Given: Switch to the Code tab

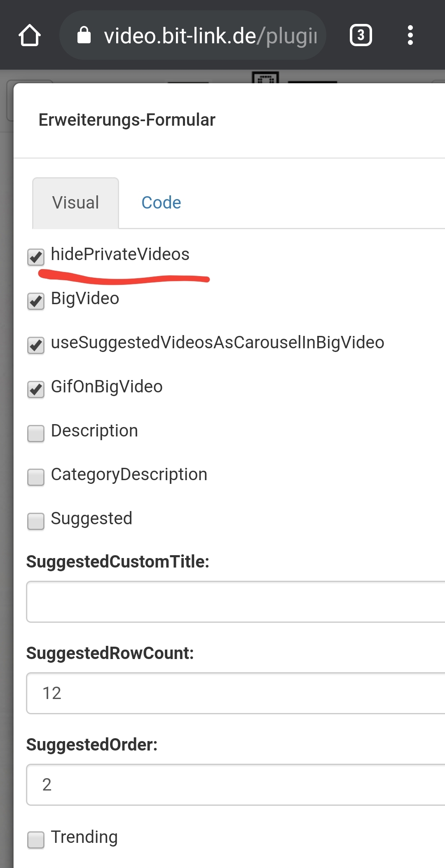Looking at the screenshot, I should point(161,202).
